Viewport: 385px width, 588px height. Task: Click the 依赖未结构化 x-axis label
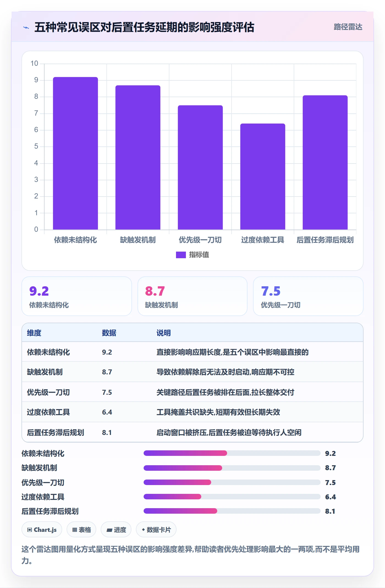tap(75, 240)
